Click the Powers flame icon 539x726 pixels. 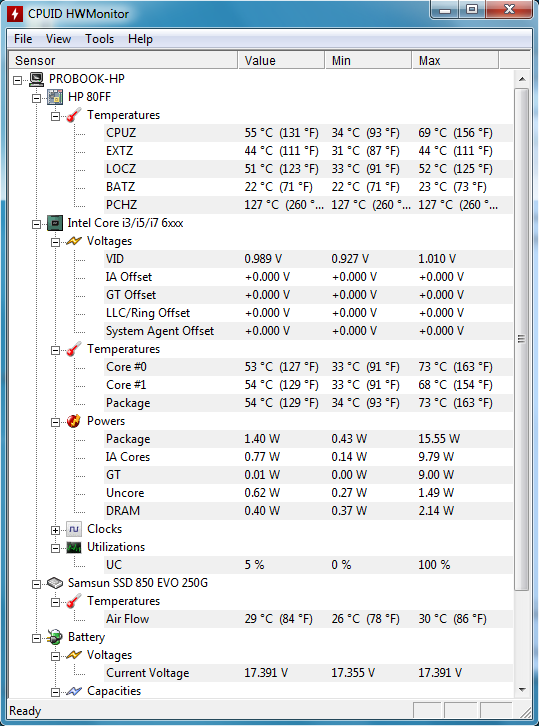(x=74, y=421)
